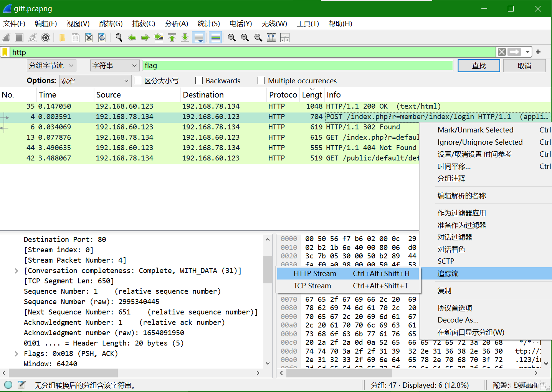
Task: Open the 统计(S) menu
Action: [x=208, y=24]
